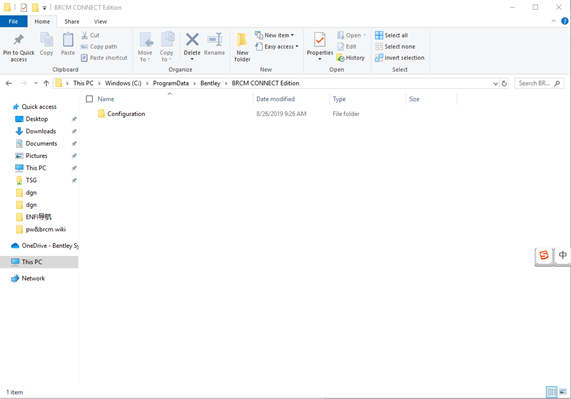Select Network in the navigation pane
This screenshot has width=571, height=399.
[28, 278]
